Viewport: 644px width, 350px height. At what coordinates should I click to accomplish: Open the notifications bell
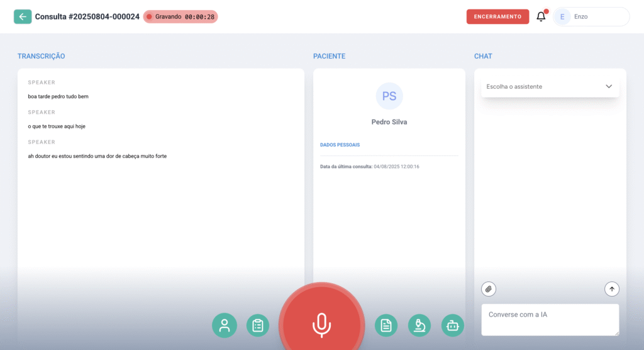[x=541, y=17]
